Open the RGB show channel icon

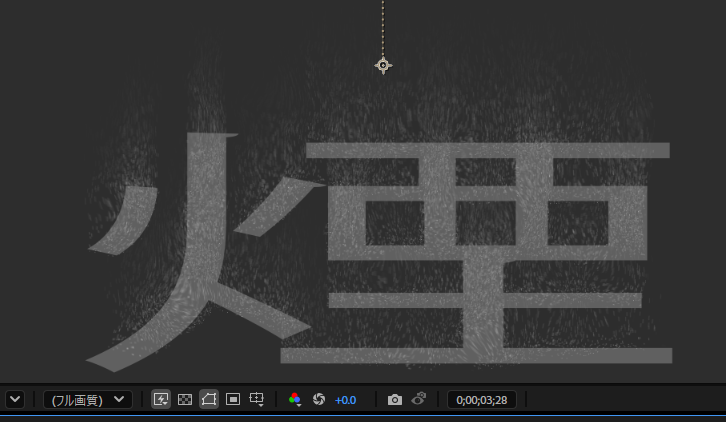(x=294, y=399)
